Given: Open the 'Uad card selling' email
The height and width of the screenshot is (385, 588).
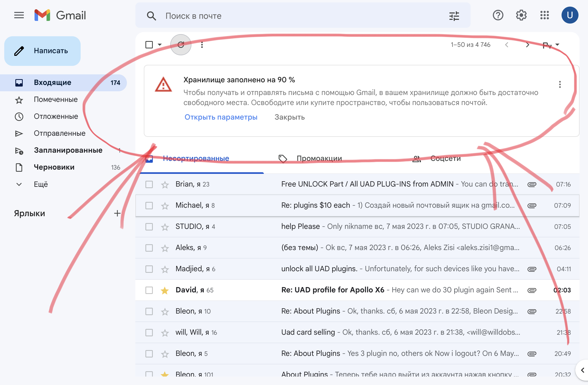Looking at the screenshot, I should [357, 333].
